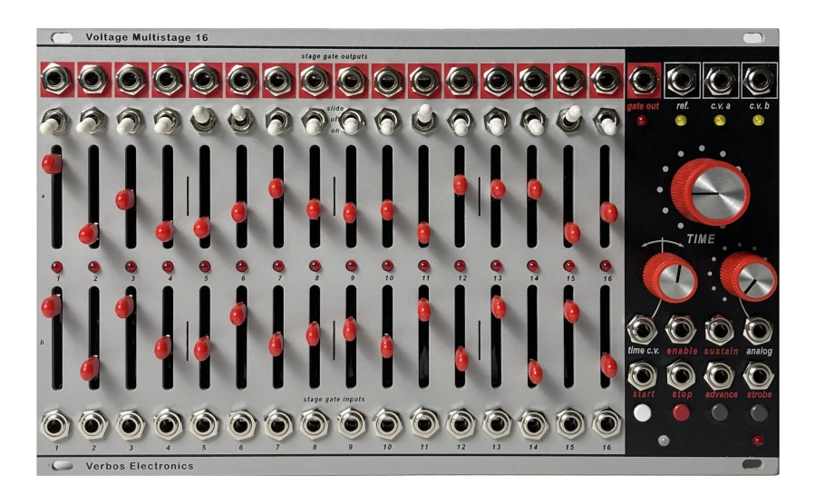The image size is (816, 504).
Task: Click the start input jack
Action: 642,374
